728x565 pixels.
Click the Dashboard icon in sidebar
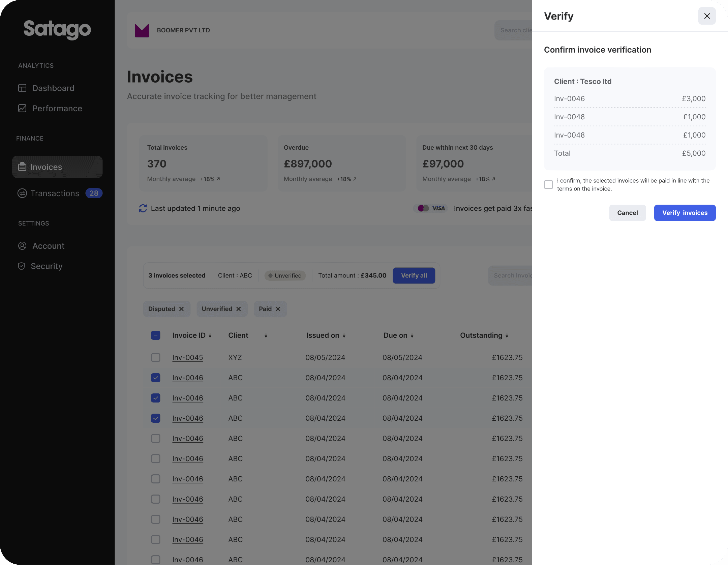[22, 88]
